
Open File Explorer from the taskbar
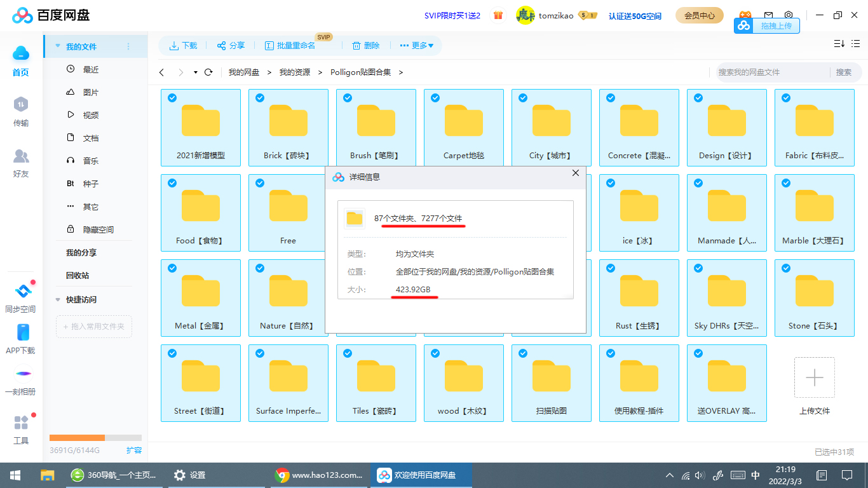pyautogui.click(x=48, y=475)
